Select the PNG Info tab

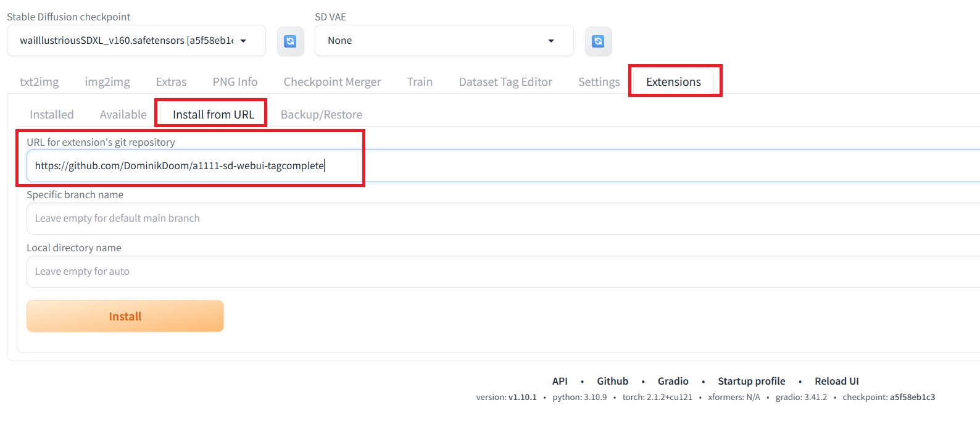[x=235, y=82]
